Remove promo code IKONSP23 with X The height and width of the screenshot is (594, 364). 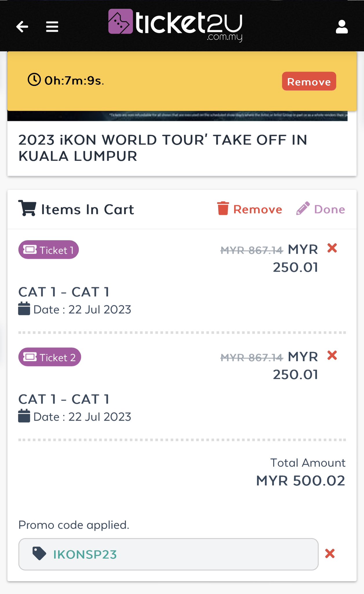(x=330, y=554)
